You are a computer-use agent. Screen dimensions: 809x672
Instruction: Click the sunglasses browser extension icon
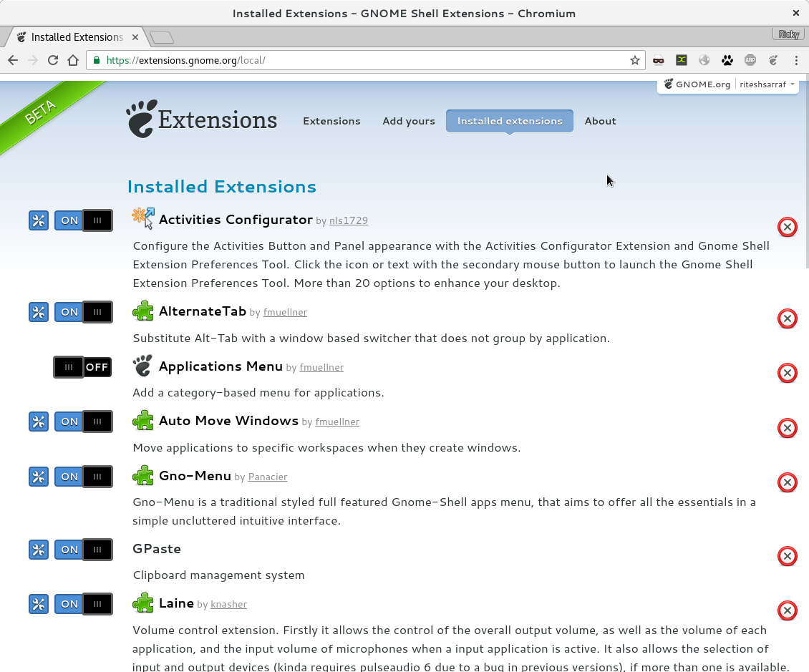coord(659,60)
